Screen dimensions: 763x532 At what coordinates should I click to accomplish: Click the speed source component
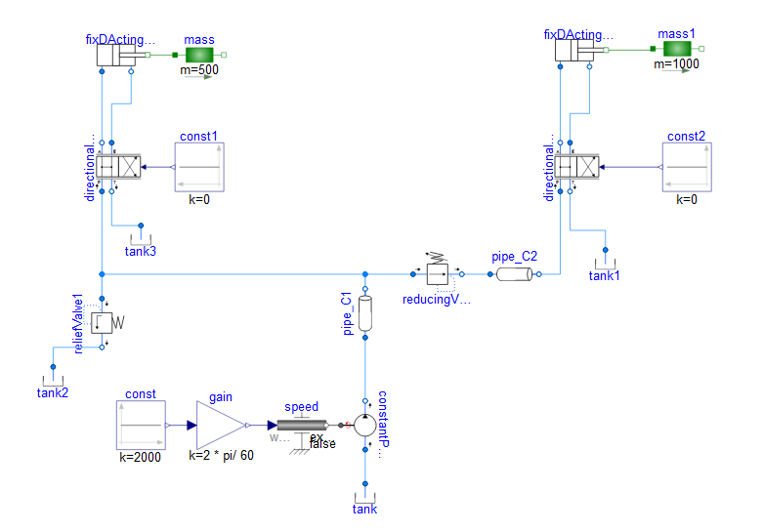point(302,426)
